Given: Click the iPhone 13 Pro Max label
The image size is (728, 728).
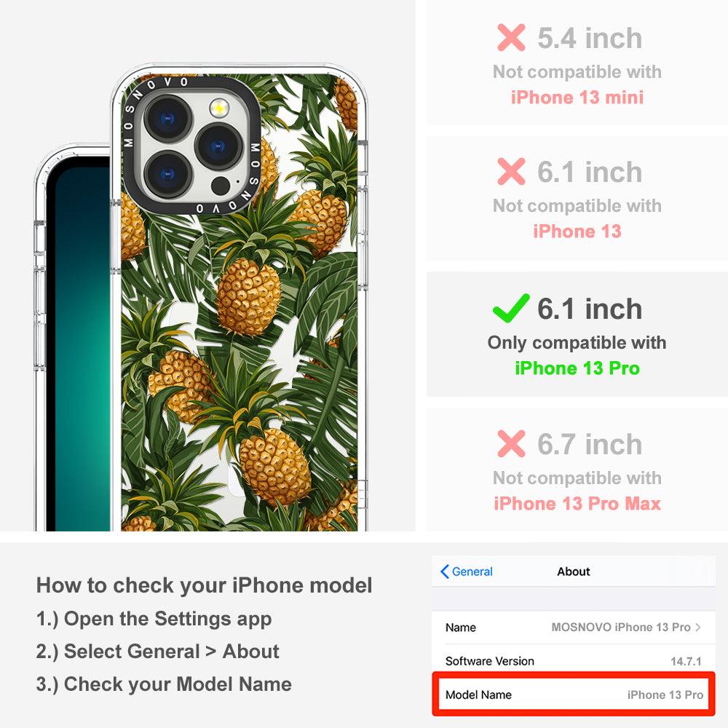Looking at the screenshot, I should (x=577, y=504).
